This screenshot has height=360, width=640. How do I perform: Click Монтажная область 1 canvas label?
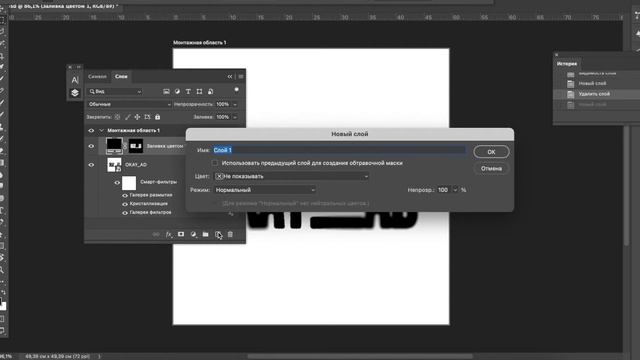200,42
